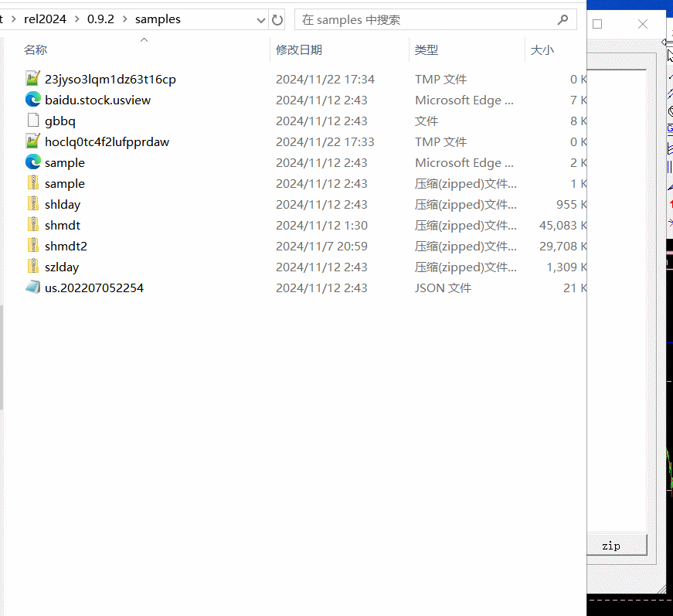The height and width of the screenshot is (616, 673).
Task: Click the sort arrow above the 名称 column
Action: (x=144, y=40)
